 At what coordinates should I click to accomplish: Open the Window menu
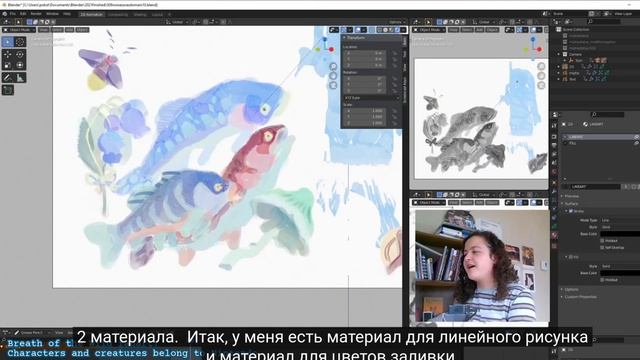52,14
